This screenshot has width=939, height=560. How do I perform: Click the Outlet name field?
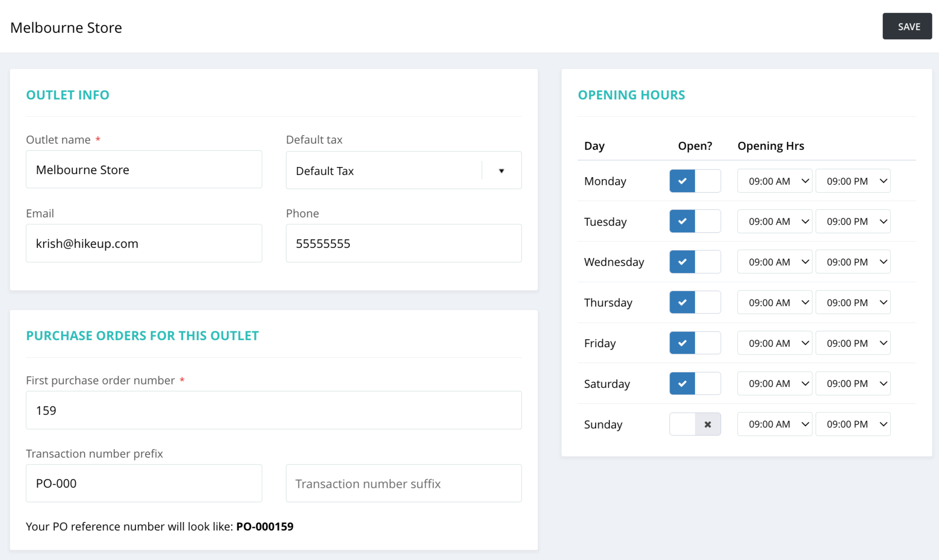[x=144, y=170]
